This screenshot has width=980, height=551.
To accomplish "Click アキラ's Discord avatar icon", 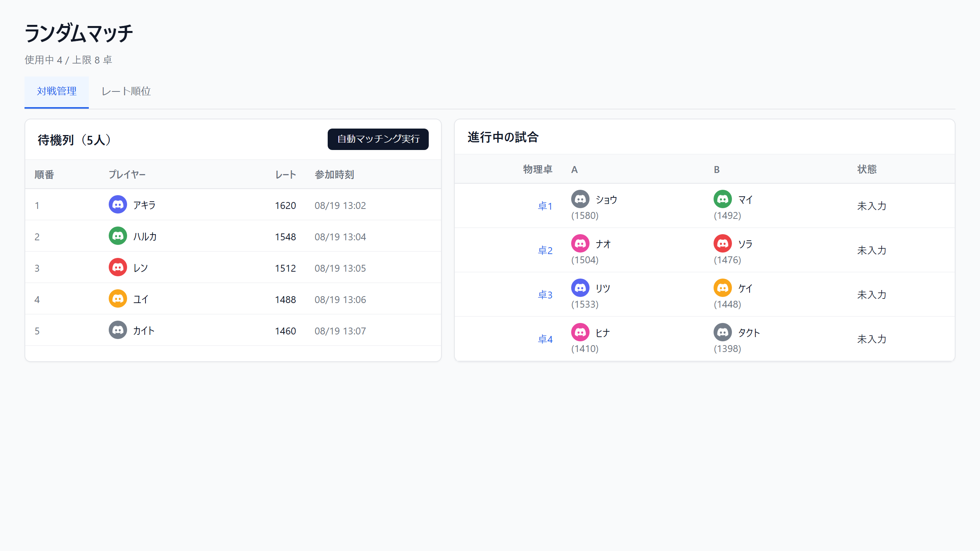I will pos(118,205).
